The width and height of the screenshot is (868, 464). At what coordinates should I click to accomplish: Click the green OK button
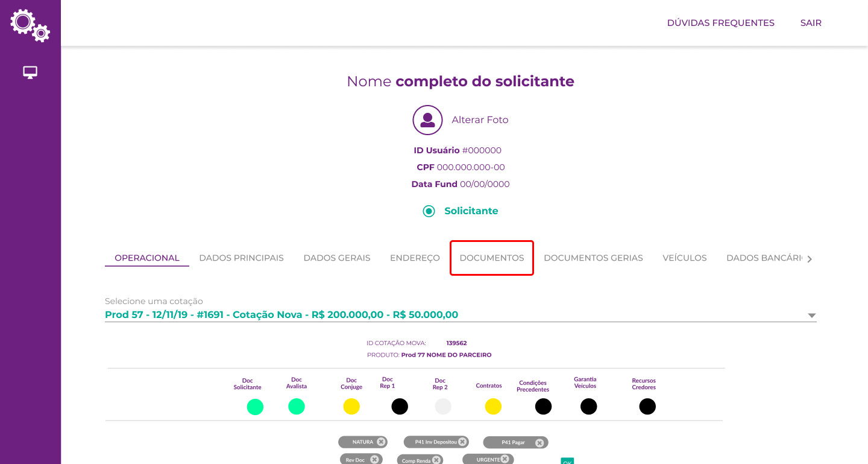click(567, 461)
